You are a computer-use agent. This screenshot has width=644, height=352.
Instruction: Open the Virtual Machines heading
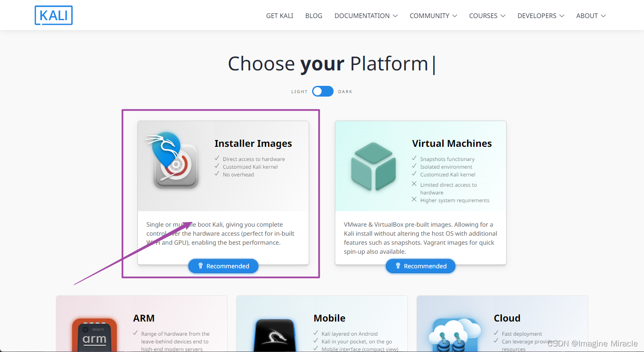click(x=452, y=143)
